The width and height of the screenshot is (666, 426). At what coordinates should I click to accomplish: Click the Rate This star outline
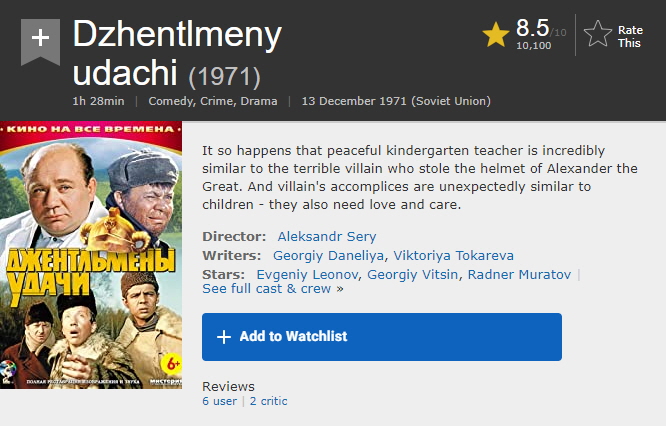click(x=598, y=35)
